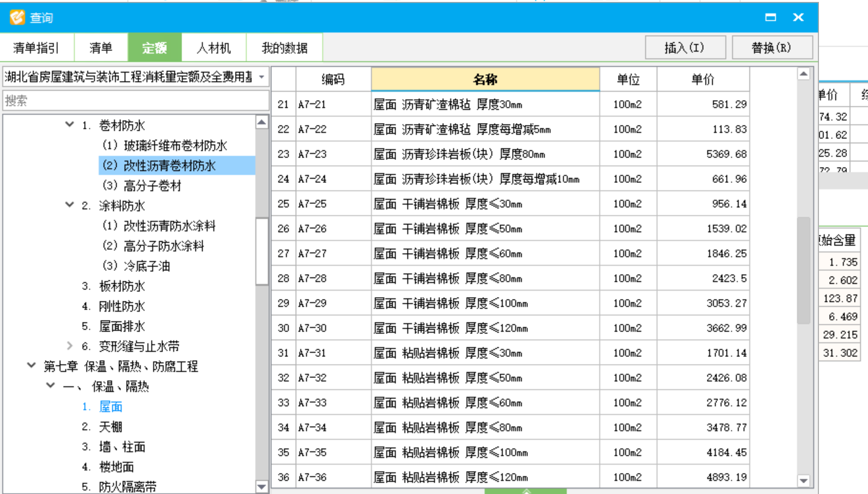Select row A7-21 沥青矿渣棉毡 厚度30mm
Image resolution: width=868 pixels, height=494 pixels.
pyautogui.click(x=510, y=104)
